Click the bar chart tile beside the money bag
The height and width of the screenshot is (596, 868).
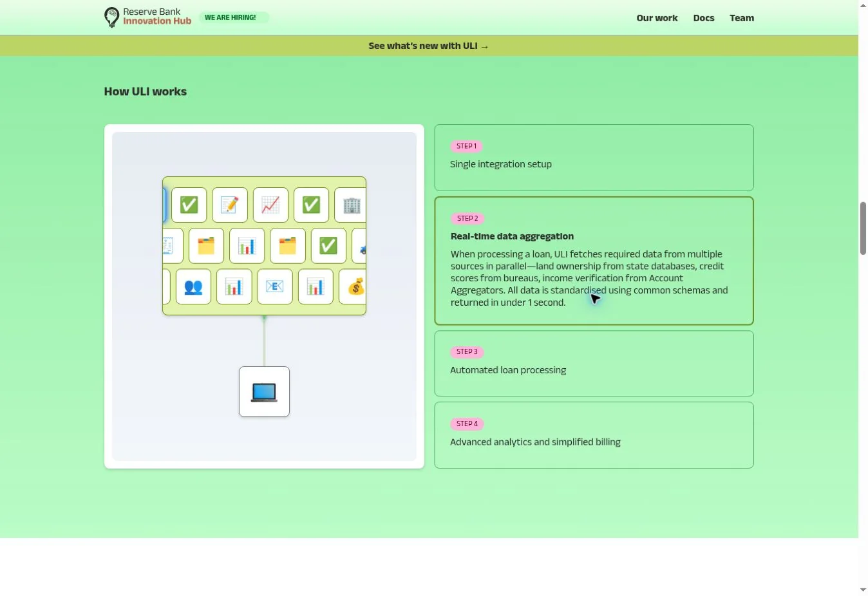click(316, 286)
